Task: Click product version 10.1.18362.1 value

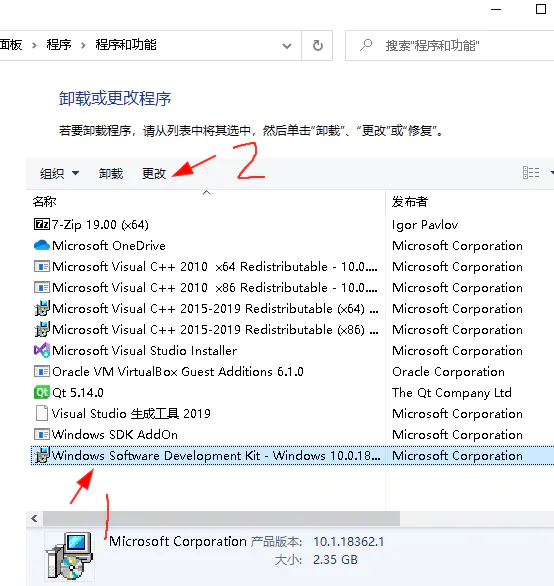Action: [x=348, y=542]
